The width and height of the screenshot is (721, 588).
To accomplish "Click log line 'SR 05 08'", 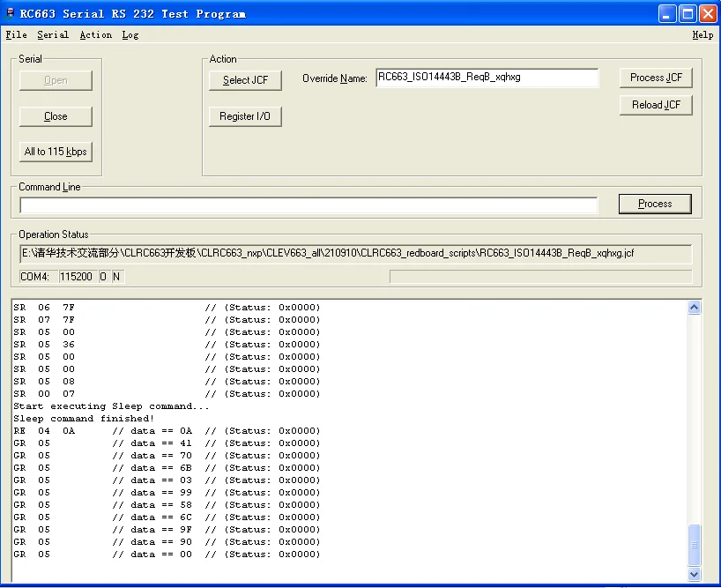I will (167, 382).
